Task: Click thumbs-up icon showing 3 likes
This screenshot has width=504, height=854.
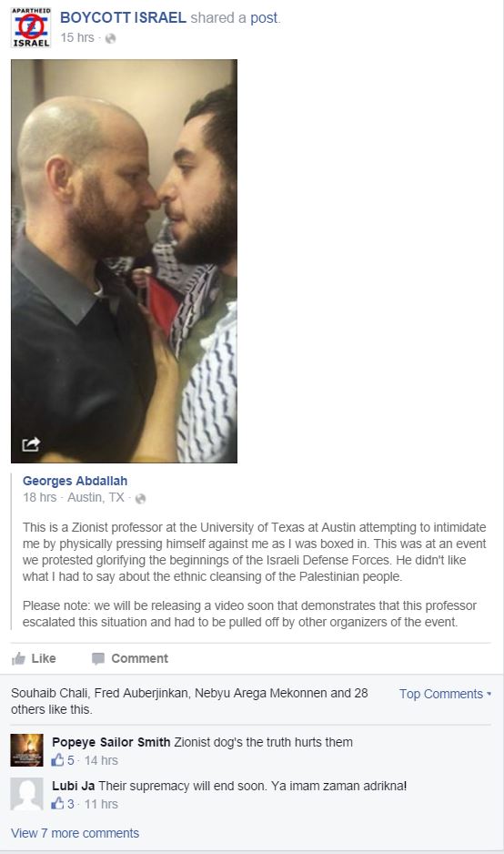Action: pyautogui.click(x=57, y=803)
